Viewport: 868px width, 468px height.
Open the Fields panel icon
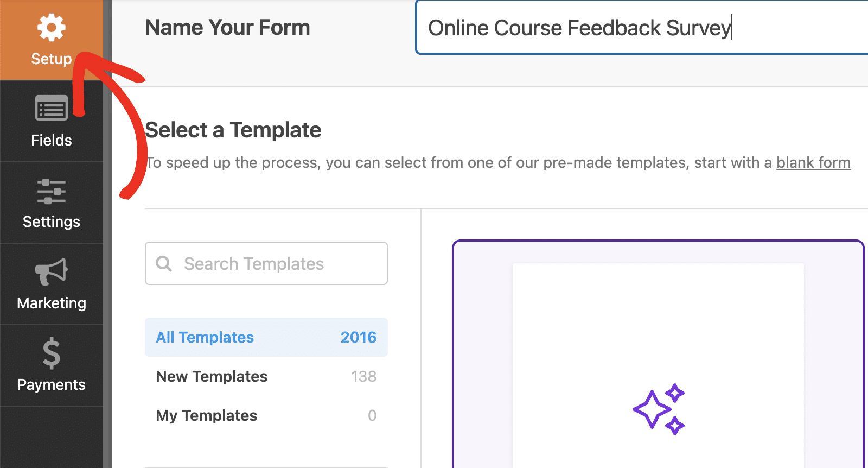coord(52,108)
